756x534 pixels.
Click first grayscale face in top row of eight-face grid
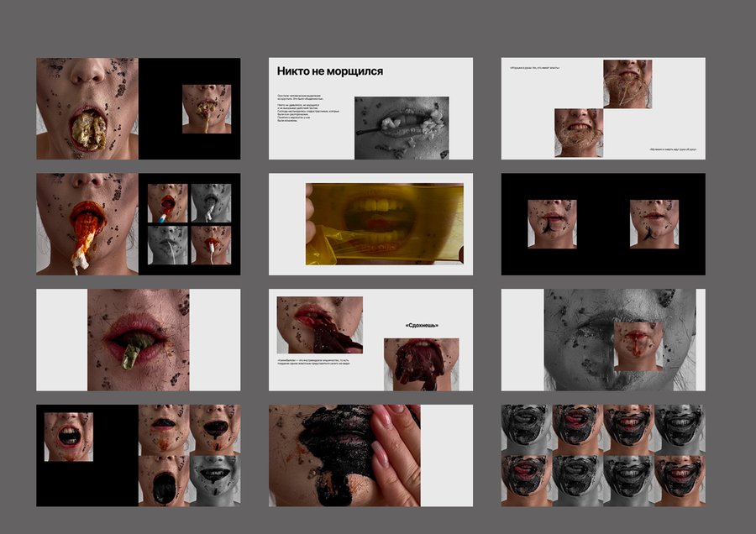[x=527, y=430]
